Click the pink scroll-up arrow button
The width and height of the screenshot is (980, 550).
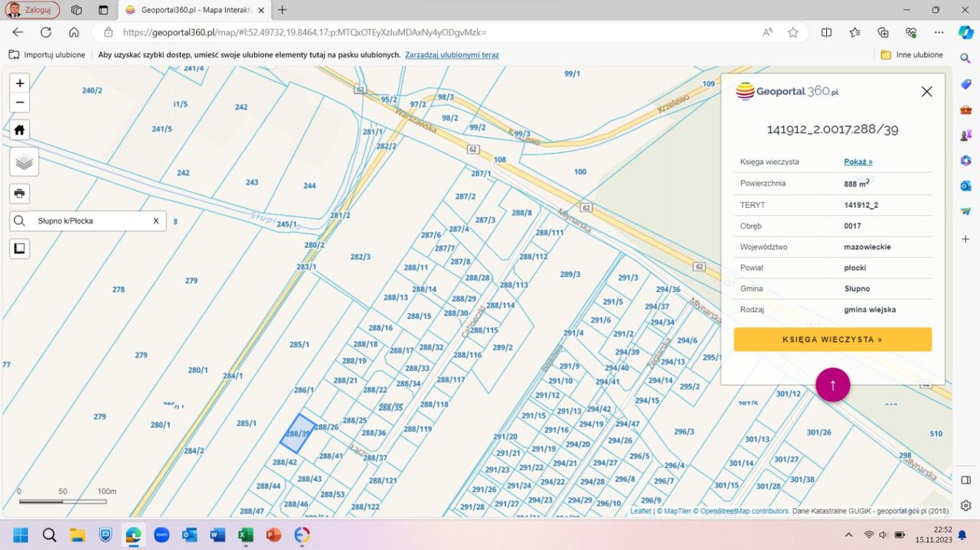pyautogui.click(x=832, y=385)
